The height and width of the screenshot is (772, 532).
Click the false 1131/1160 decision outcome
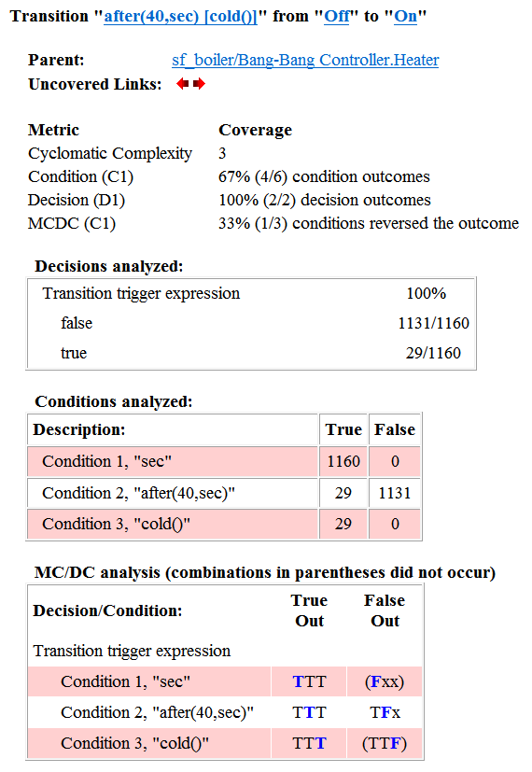[251, 323]
